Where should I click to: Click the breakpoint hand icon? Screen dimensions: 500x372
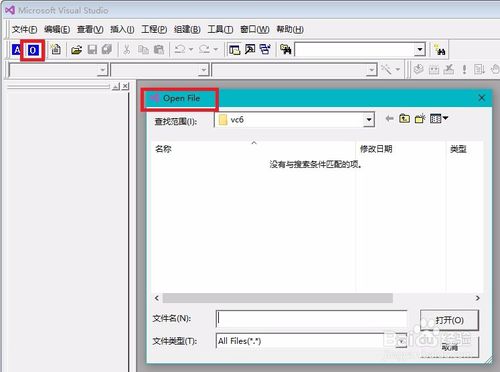(495, 69)
